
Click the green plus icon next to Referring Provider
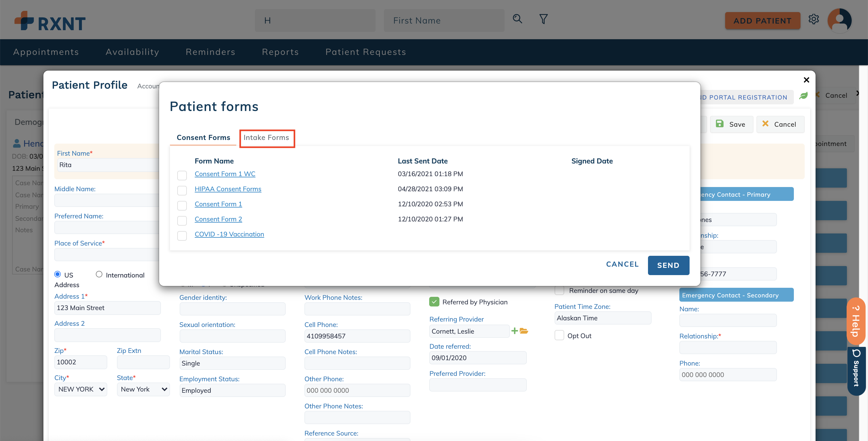click(x=514, y=331)
